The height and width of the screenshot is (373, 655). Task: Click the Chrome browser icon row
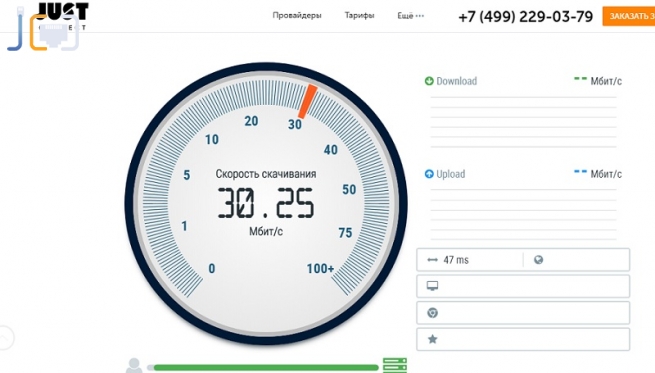[523, 312]
